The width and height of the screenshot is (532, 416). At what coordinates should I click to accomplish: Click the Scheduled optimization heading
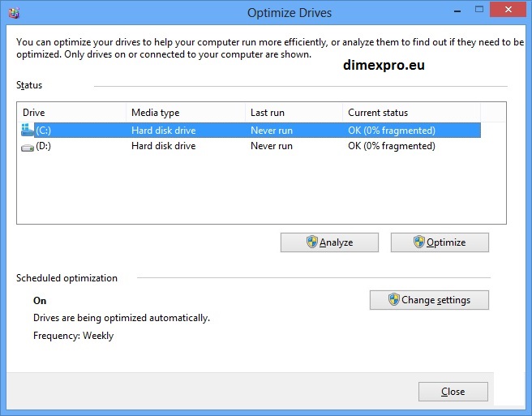66,278
